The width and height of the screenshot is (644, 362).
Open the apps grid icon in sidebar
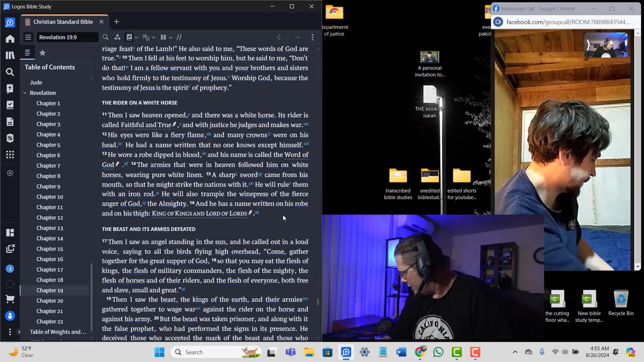tap(10, 155)
